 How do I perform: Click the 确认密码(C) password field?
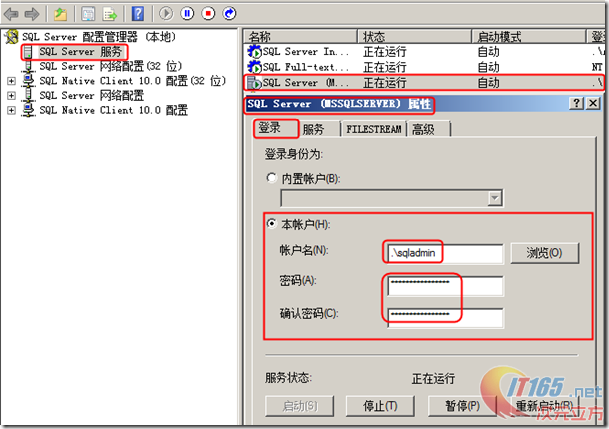(x=445, y=318)
